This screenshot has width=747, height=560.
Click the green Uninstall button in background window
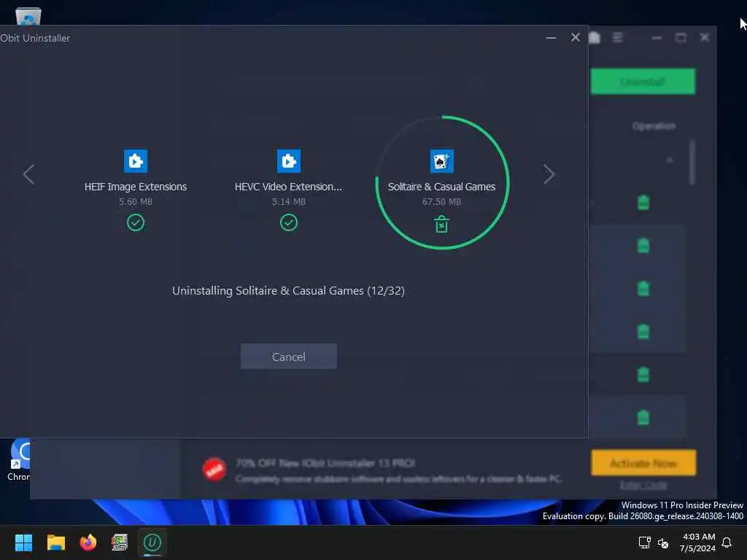pyautogui.click(x=643, y=82)
